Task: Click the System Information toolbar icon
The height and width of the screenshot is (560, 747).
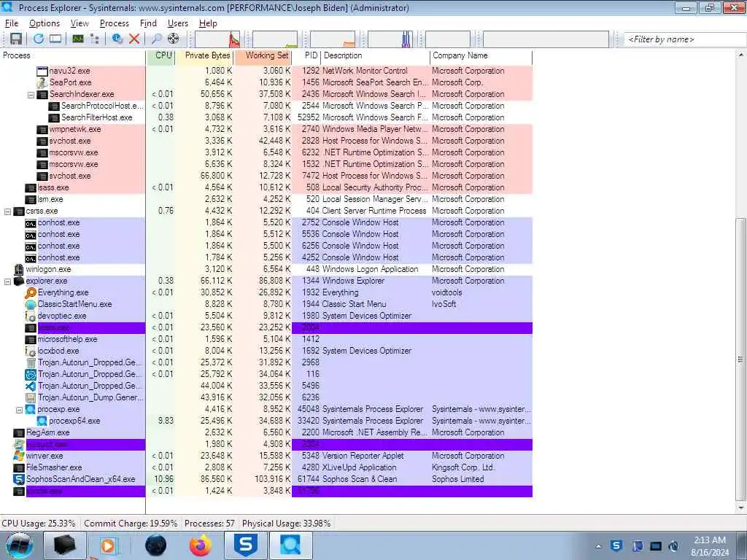Action: tap(78, 39)
